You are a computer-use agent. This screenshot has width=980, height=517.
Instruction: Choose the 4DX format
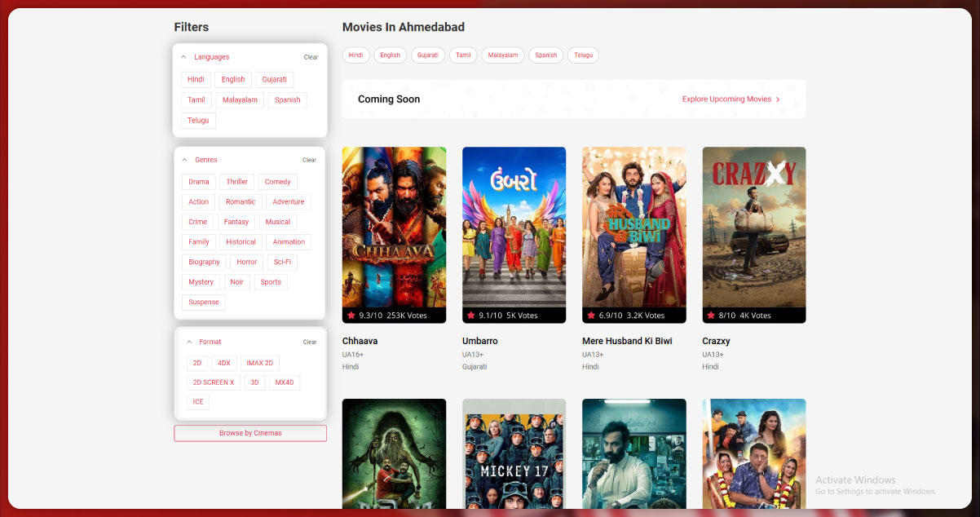(x=224, y=363)
